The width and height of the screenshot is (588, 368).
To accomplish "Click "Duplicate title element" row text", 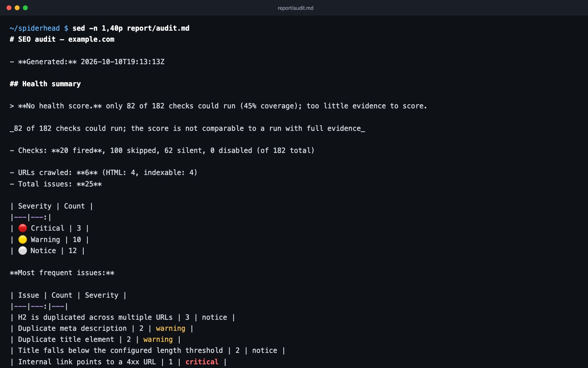I will point(66,339).
